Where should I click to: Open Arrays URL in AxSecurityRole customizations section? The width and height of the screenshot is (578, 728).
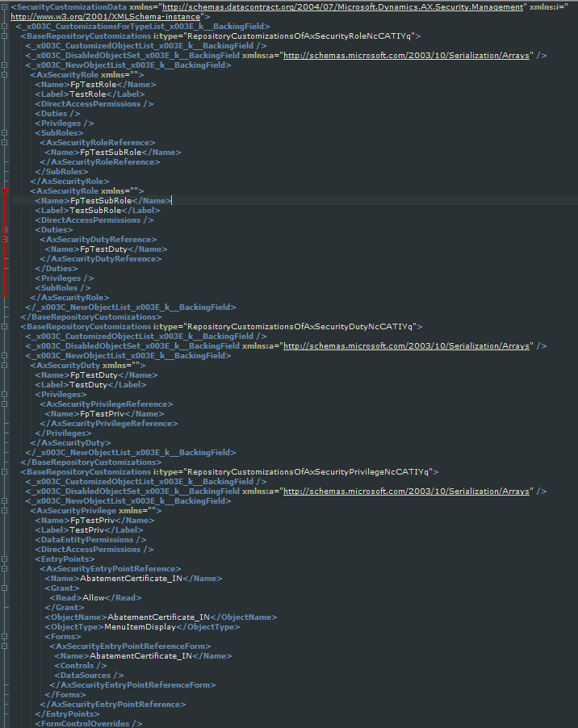point(406,55)
